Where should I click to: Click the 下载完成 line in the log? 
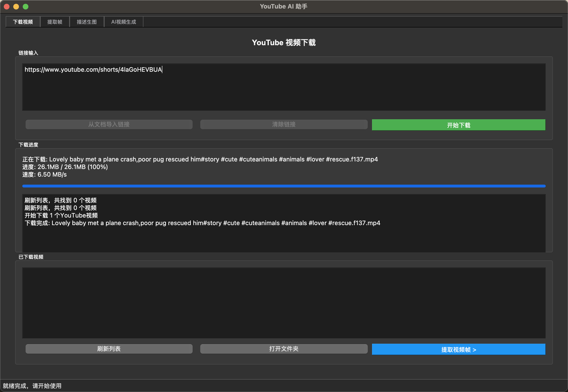coord(202,223)
